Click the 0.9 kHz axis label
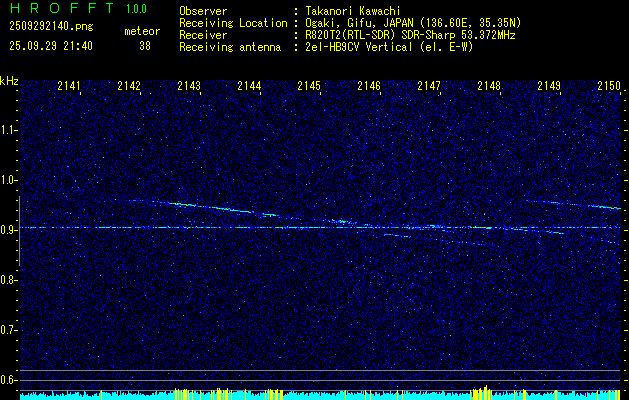The height and width of the screenshot is (400, 629). tap(9, 230)
